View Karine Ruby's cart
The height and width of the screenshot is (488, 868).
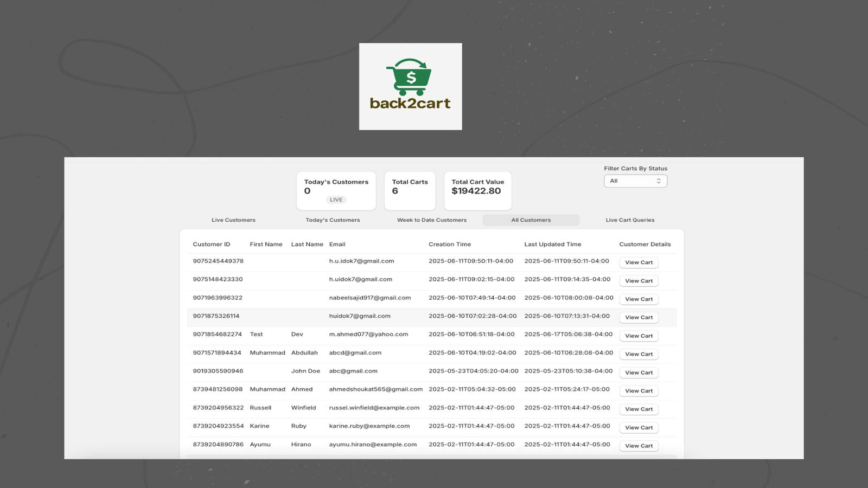pyautogui.click(x=639, y=428)
